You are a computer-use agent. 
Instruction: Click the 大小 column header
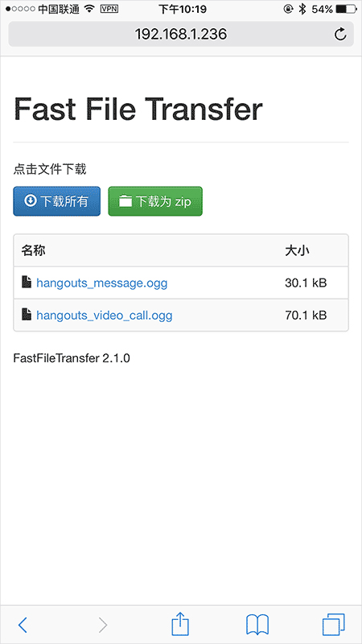[297, 250]
